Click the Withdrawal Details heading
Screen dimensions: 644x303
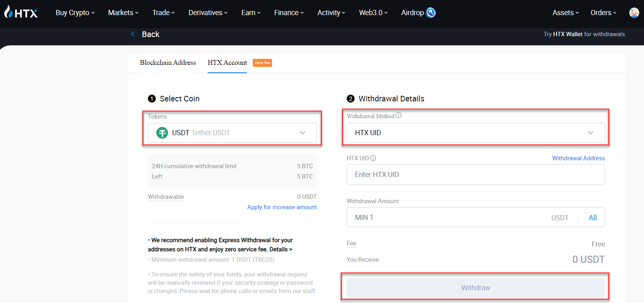391,99
